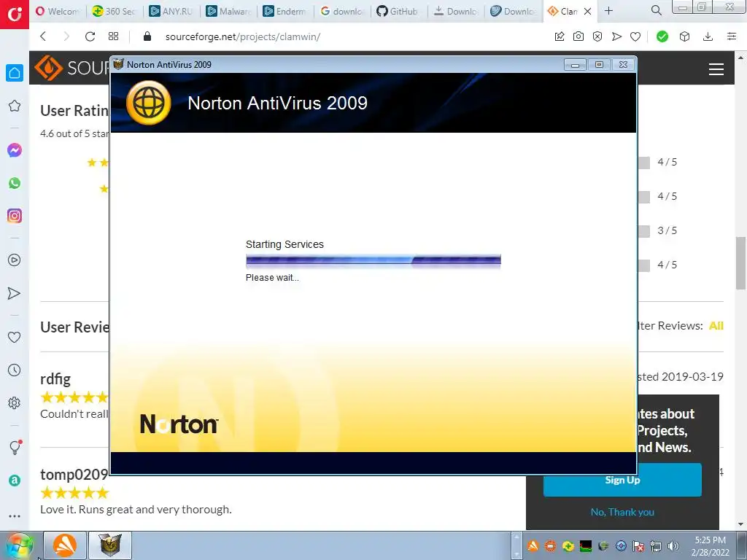Open Action Center flag tray icon

pos(638,546)
